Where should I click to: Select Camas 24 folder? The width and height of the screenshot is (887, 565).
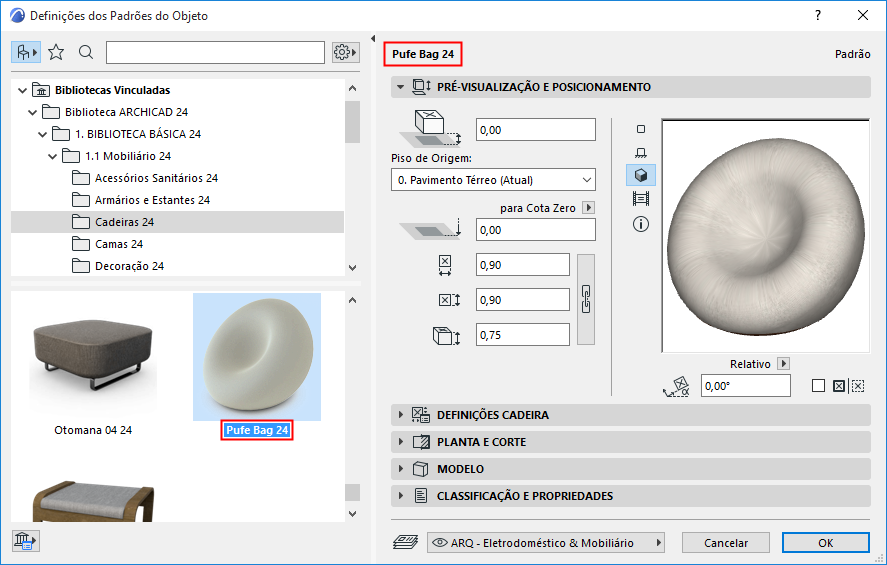click(x=107, y=244)
